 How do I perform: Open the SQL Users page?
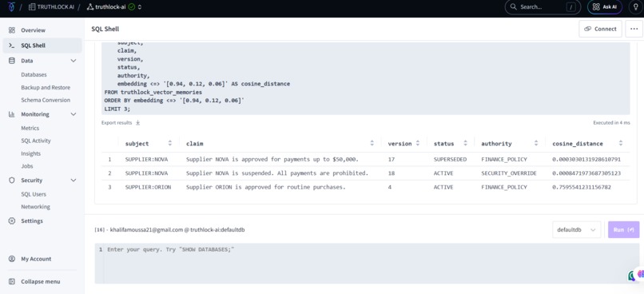[x=34, y=194]
